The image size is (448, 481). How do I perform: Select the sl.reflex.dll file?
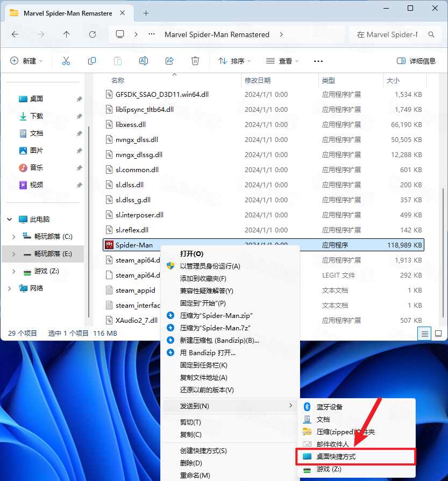click(x=264, y=230)
